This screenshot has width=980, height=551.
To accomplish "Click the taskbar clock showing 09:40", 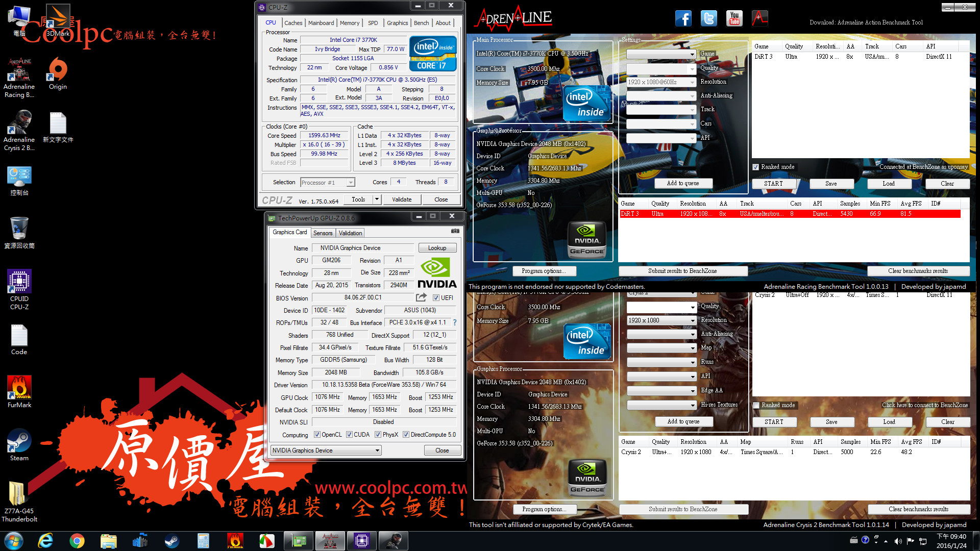I will [x=951, y=541].
